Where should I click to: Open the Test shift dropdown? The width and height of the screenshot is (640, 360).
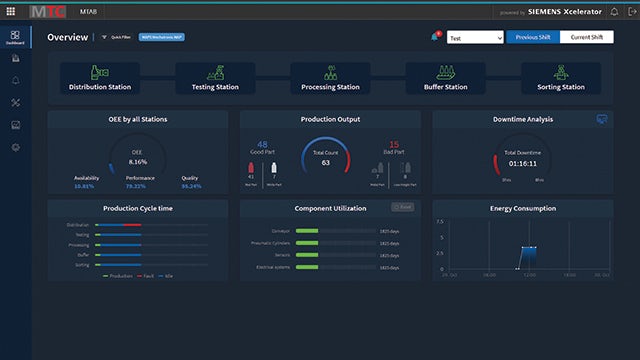pos(475,38)
